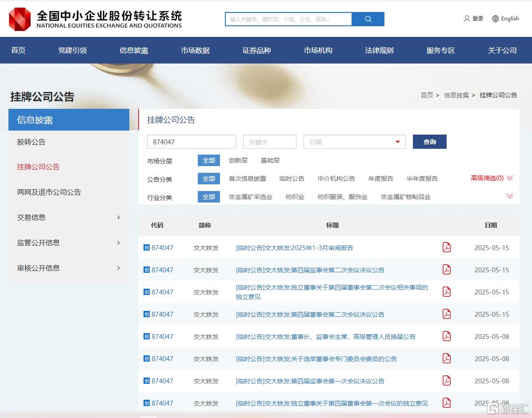Click the NEEQ red logo
532x418 pixels.
click(x=20, y=20)
